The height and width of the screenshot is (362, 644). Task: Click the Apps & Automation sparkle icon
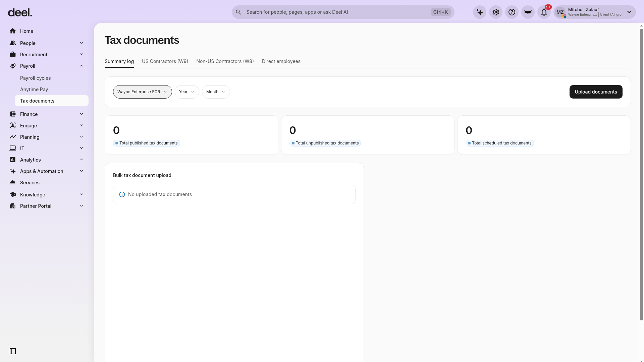tap(13, 171)
